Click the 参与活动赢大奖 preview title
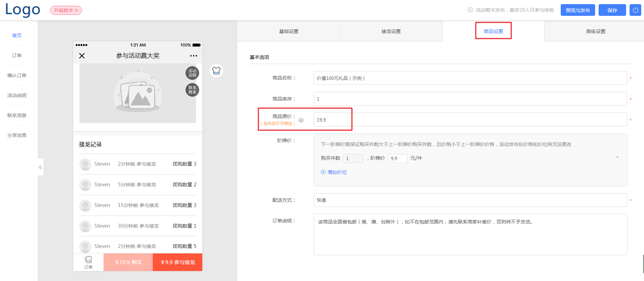644x281 pixels. pos(138,56)
